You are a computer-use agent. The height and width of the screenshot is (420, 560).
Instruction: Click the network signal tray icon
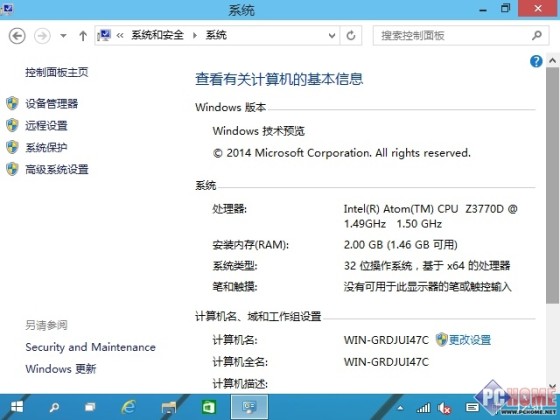[x=423, y=408]
